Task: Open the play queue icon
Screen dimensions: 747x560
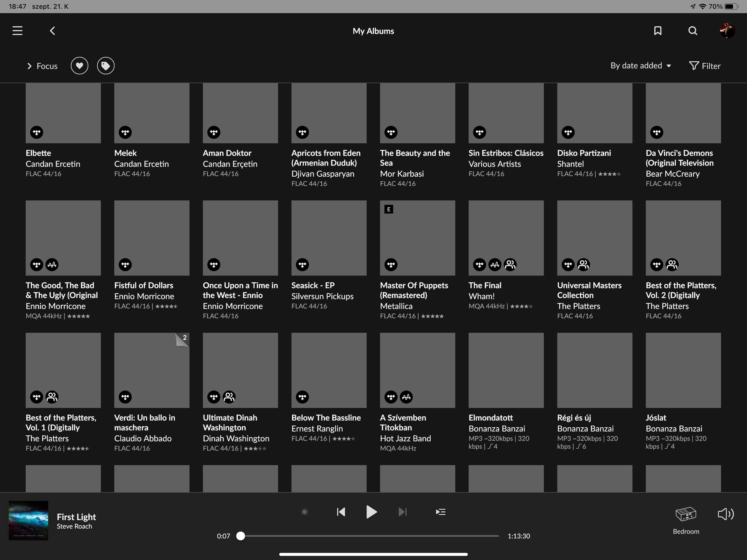Action: [441, 512]
